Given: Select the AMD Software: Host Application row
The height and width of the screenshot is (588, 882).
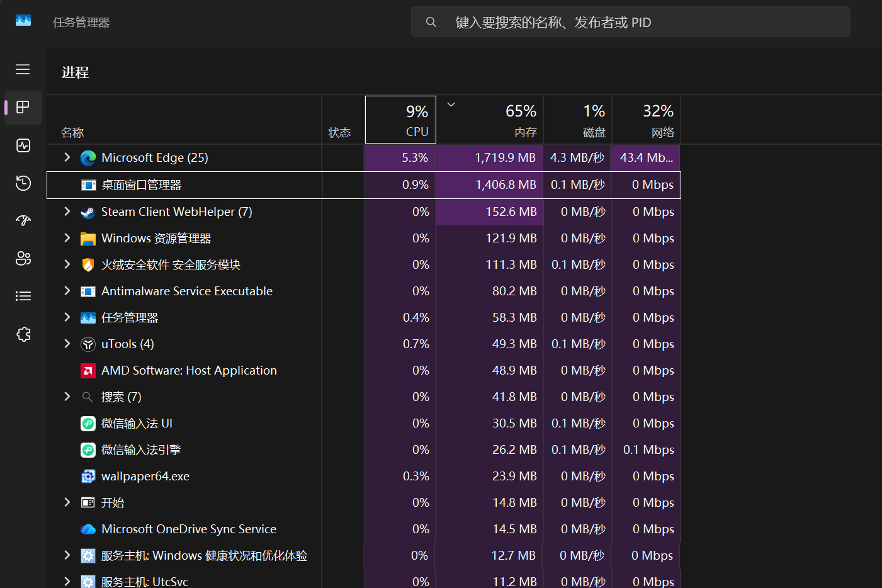Looking at the screenshot, I should point(364,371).
